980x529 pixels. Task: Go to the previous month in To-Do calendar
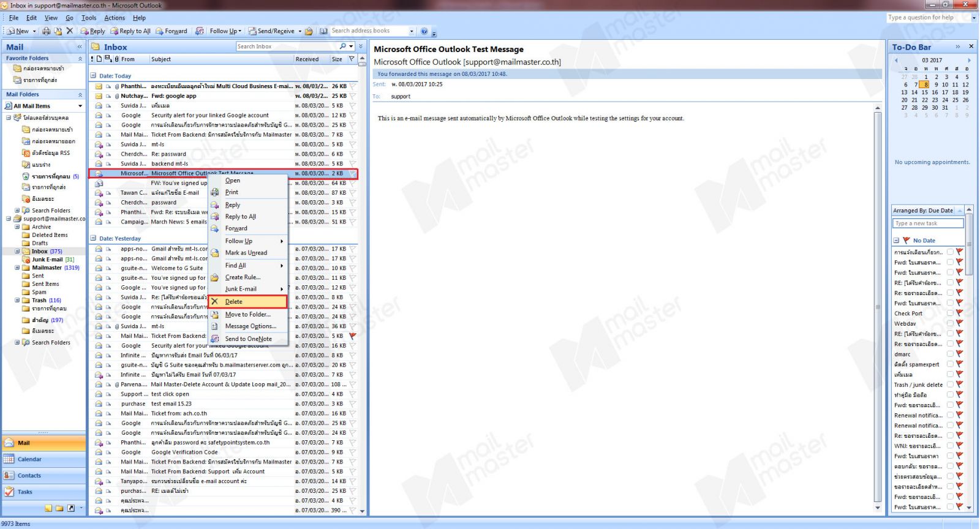coord(896,61)
